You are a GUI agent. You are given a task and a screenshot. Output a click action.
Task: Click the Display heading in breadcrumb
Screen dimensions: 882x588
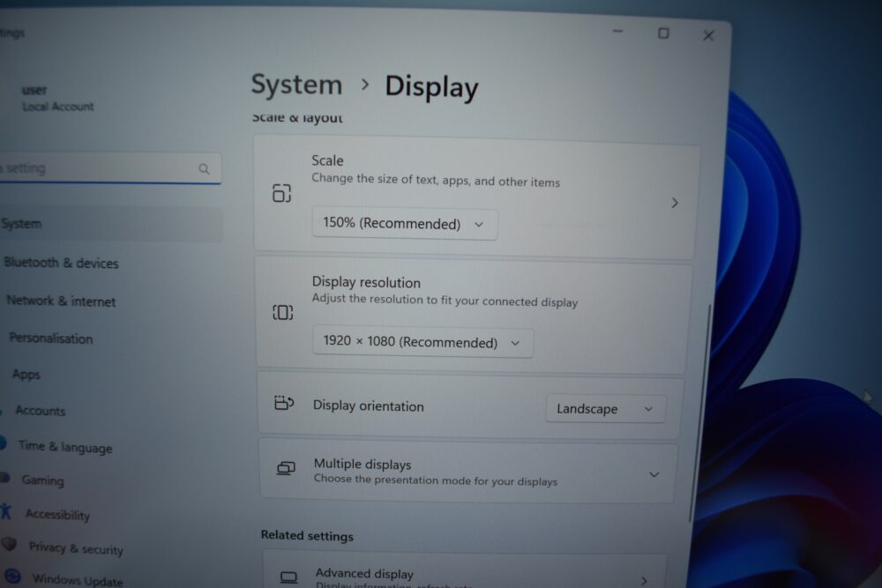pyautogui.click(x=431, y=87)
